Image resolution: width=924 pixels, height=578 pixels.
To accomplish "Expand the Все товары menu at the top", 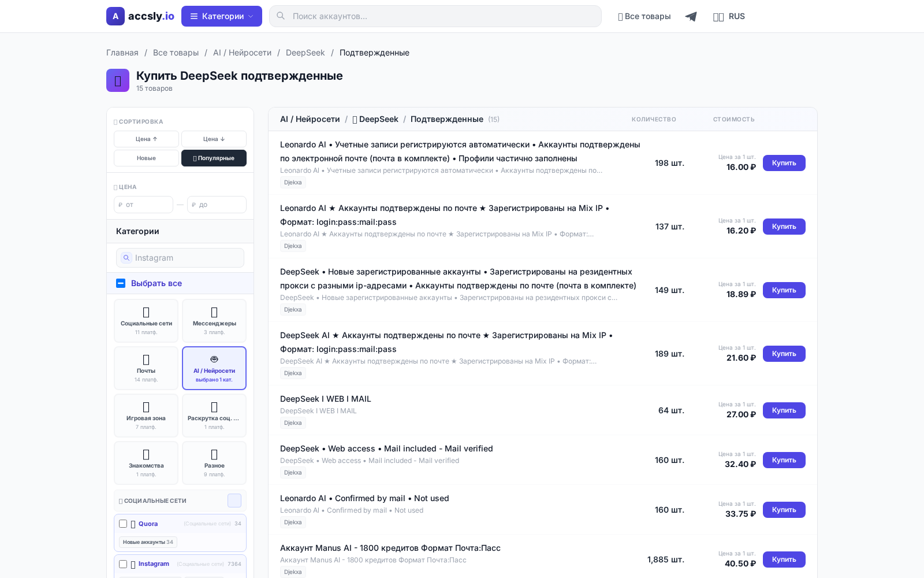I will 644,16.
